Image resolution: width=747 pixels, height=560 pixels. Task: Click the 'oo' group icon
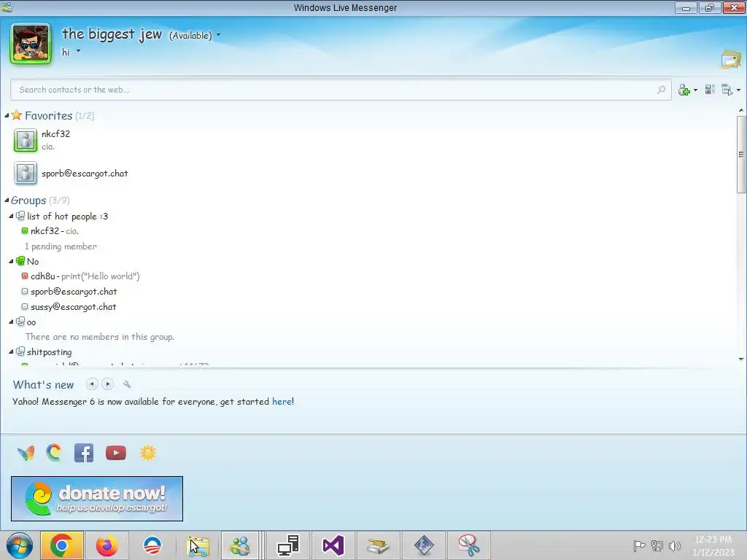[x=20, y=322]
